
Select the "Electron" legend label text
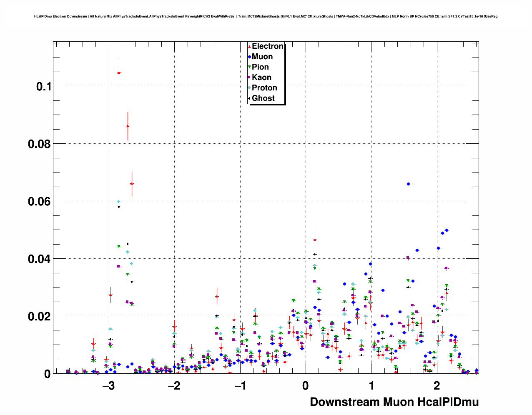coord(268,46)
